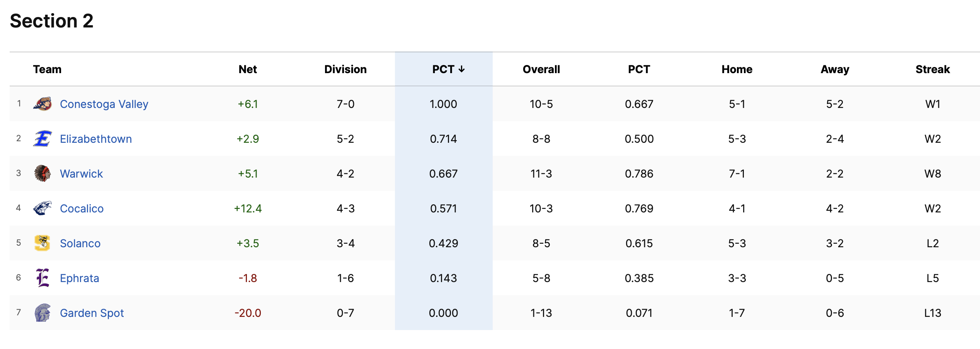
Task: Sort by the Away record header
Action: tap(835, 69)
